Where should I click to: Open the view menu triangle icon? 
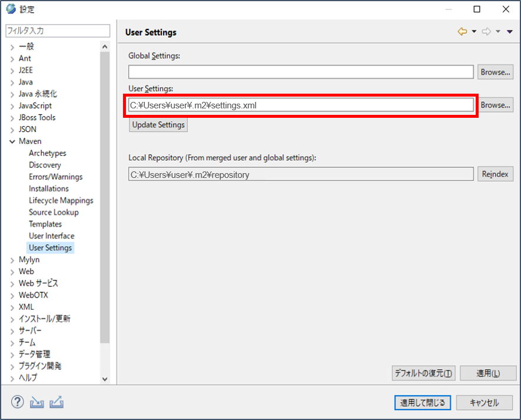pos(510,32)
